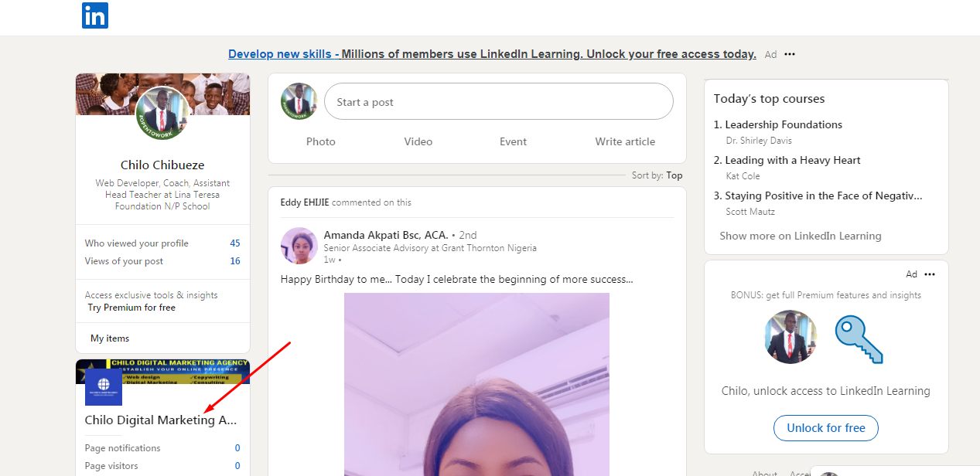This screenshot has height=476, width=980.
Task: Click Chilo, unlock access to LinkedIn Learning text
Action: pyautogui.click(x=825, y=391)
